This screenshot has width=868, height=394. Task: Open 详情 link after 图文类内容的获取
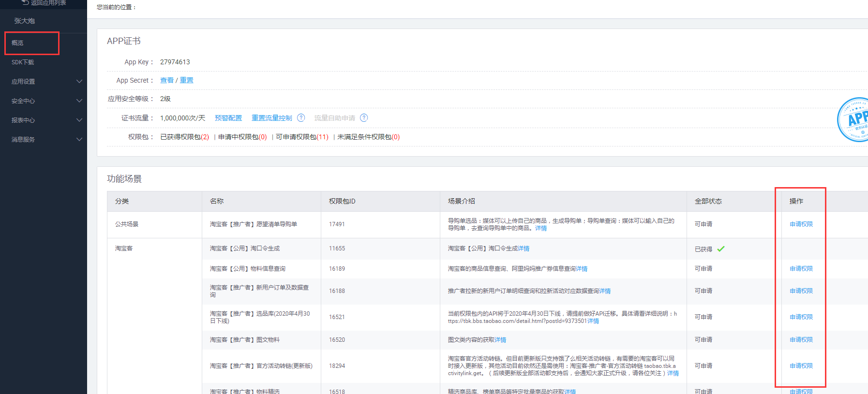point(500,340)
